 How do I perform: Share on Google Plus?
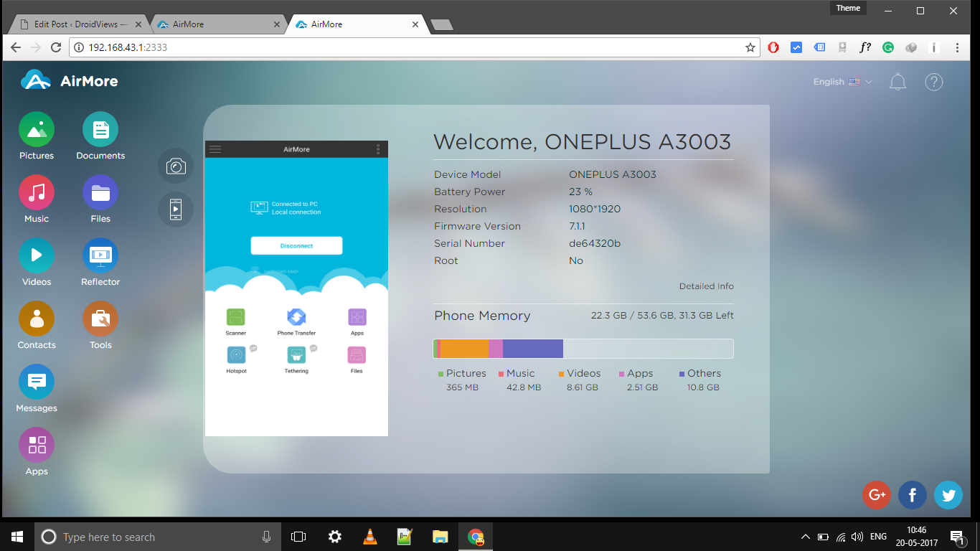(x=876, y=495)
